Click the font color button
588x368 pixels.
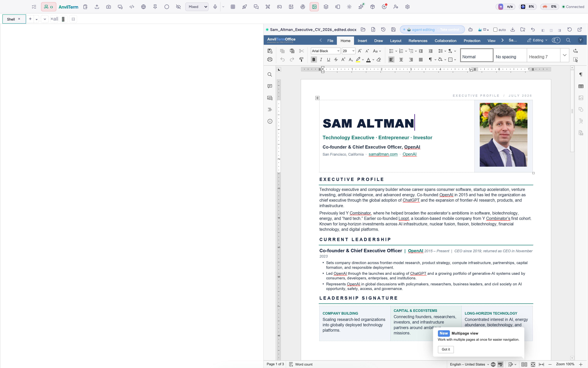tap(368, 59)
